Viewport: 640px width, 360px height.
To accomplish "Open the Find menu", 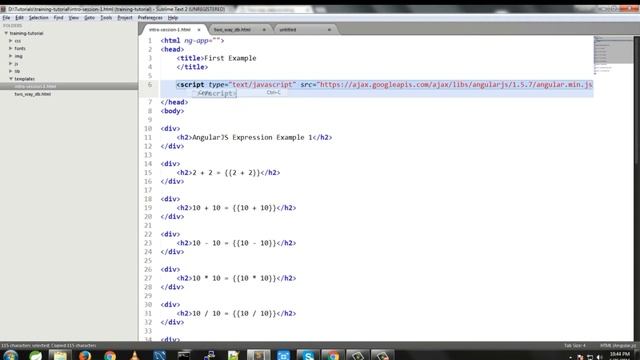I will click(58, 18).
